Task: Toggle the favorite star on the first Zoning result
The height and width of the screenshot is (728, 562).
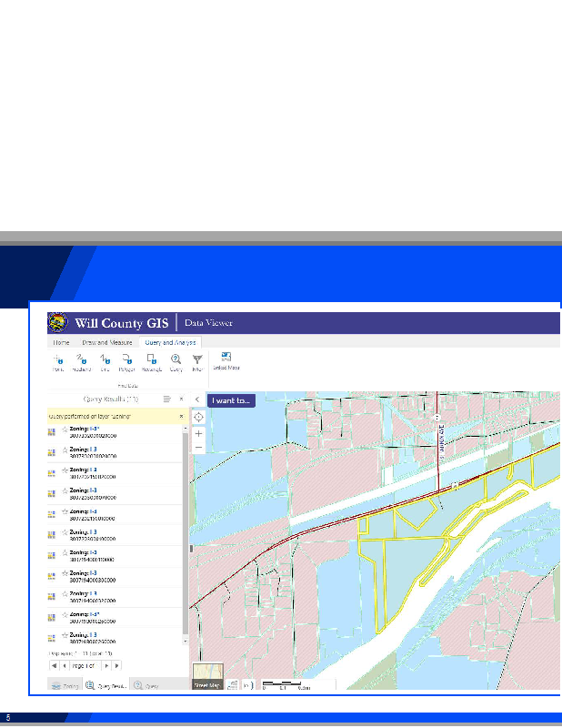Action: coord(64,430)
